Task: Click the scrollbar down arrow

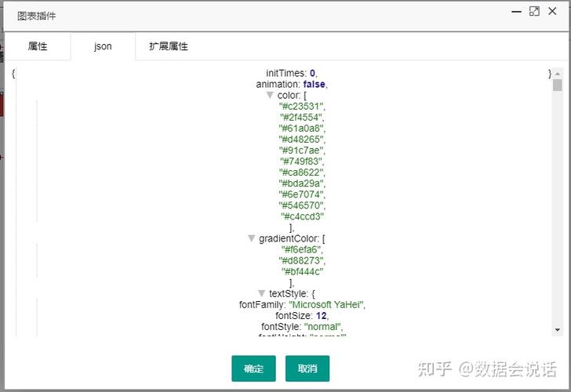Action: click(558, 330)
